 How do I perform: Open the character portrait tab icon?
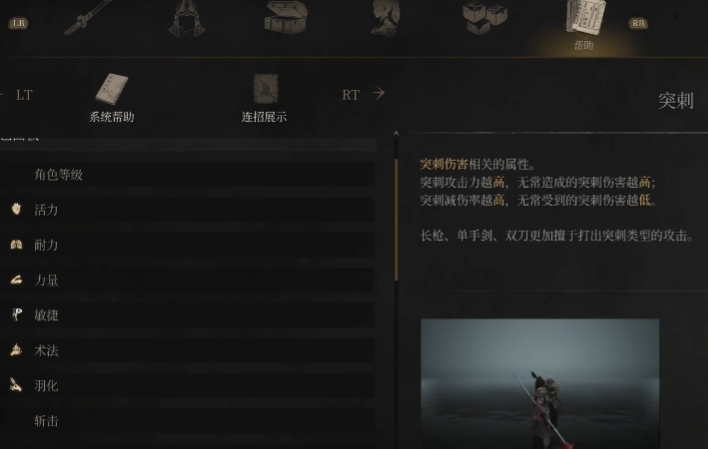[x=385, y=17]
